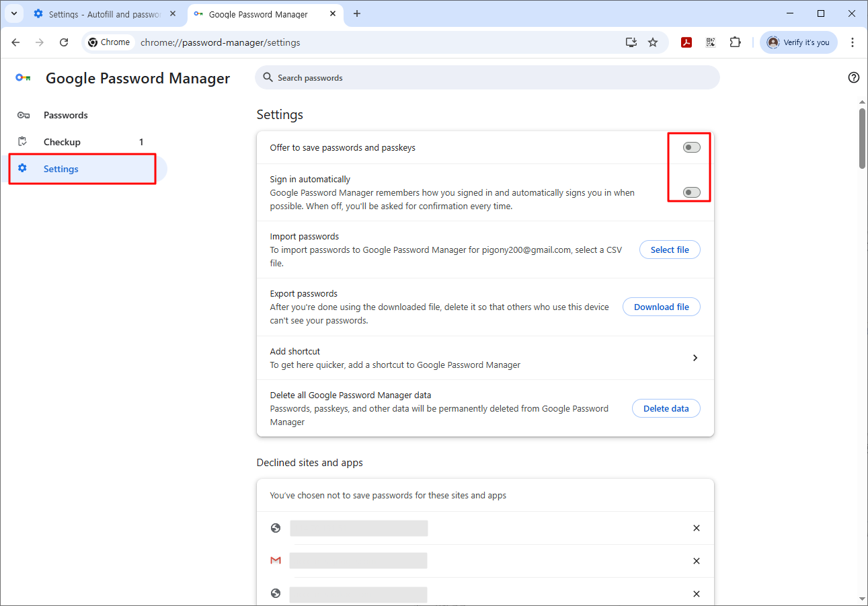
Task: Click the Checkup clipboard icon
Action: 23,142
